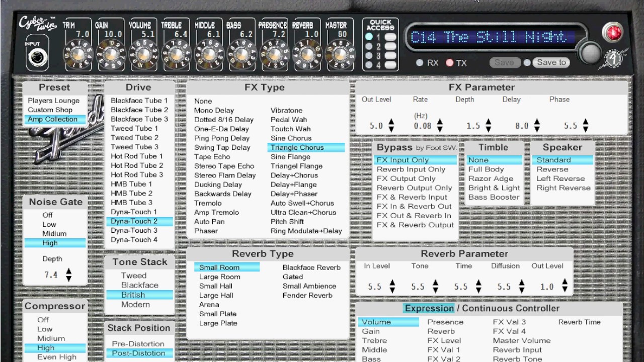Select Ping Pong Delay FX type
The height and width of the screenshot is (362, 644).
[222, 138]
